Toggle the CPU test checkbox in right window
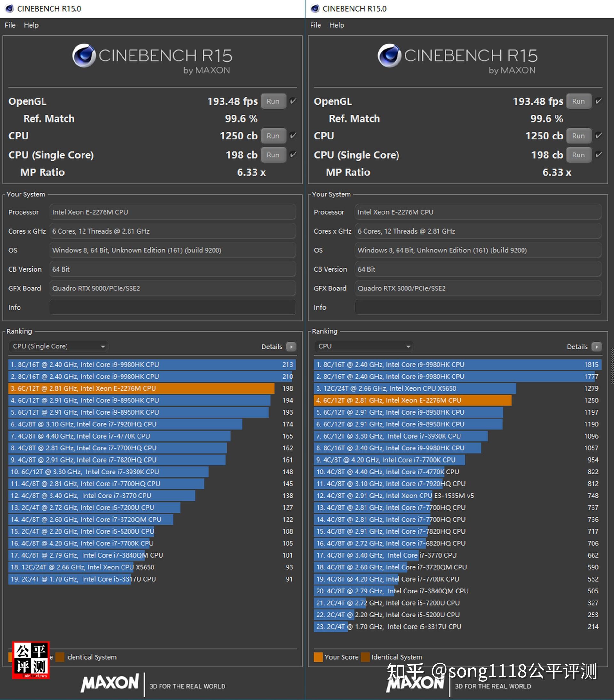614x700 pixels. [x=598, y=136]
